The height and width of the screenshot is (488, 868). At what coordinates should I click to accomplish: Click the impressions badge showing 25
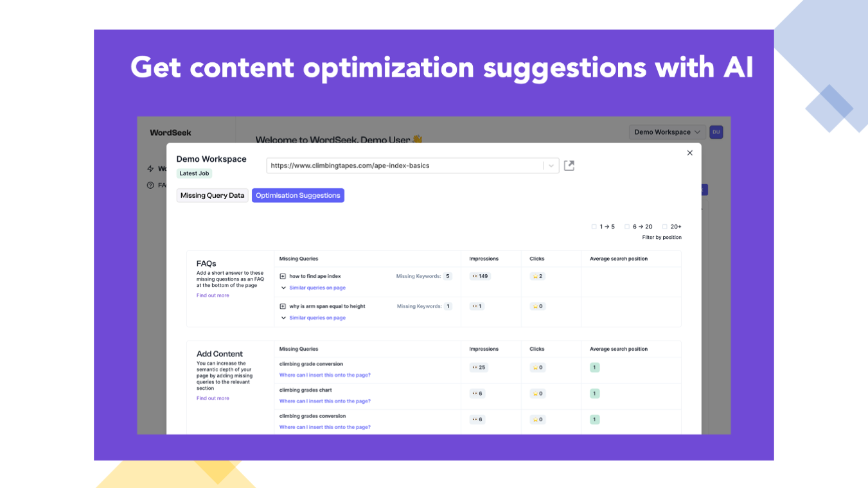tap(478, 367)
